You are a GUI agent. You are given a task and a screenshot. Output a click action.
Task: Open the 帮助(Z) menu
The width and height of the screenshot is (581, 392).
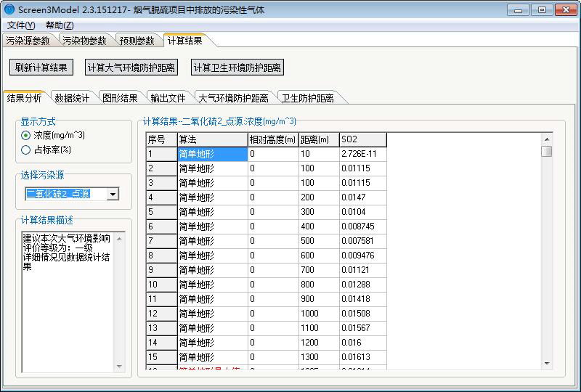pyautogui.click(x=60, y=25)
